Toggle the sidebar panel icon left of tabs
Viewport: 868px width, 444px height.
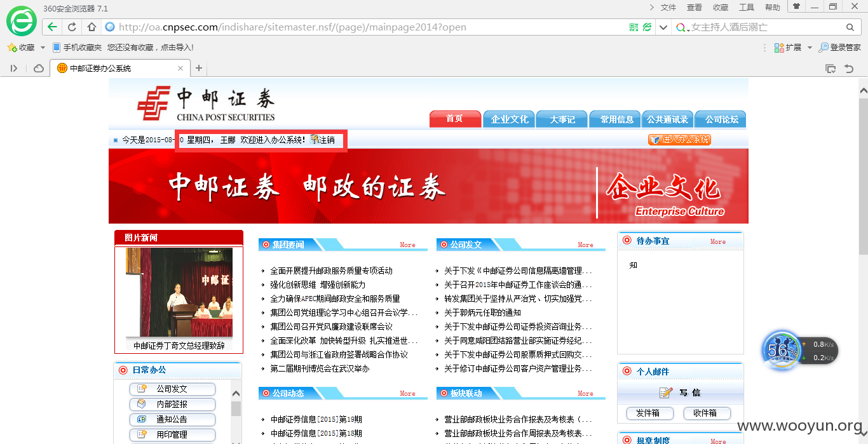[x=14, y=68]
